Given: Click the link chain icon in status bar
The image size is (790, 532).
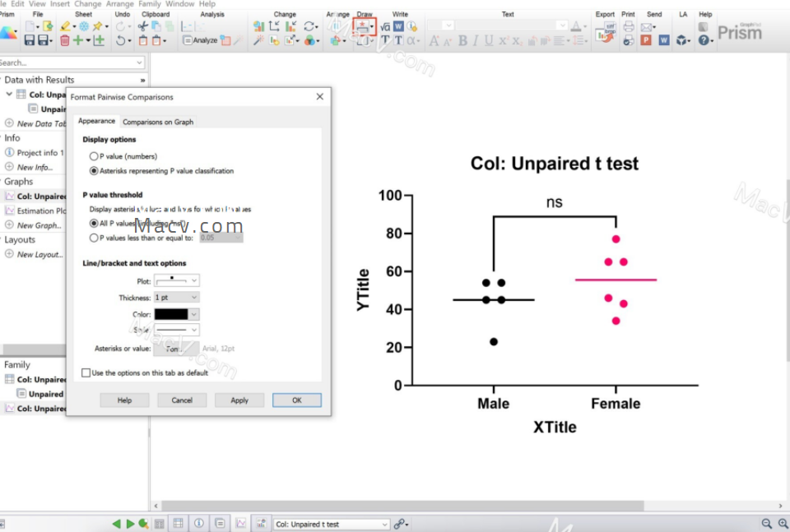Looking at the screenshot, I should (x=400, y=524).
